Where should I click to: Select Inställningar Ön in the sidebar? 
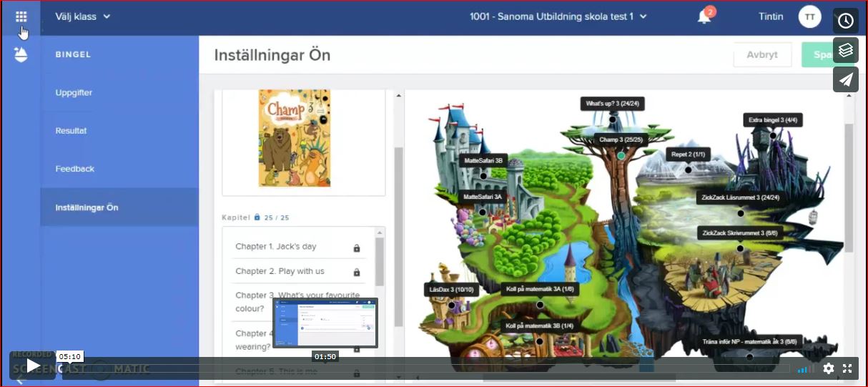click(x=119, y=207)
